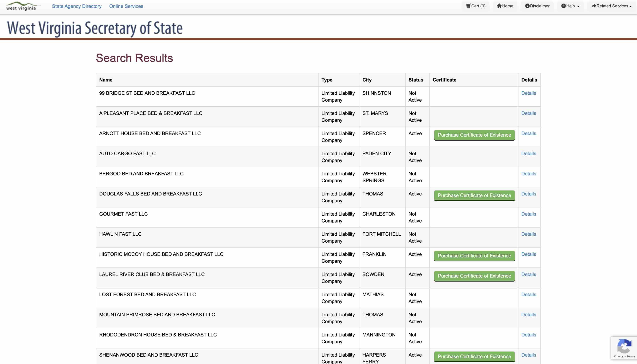Click the Search Results heading

(x=134, y=58)
